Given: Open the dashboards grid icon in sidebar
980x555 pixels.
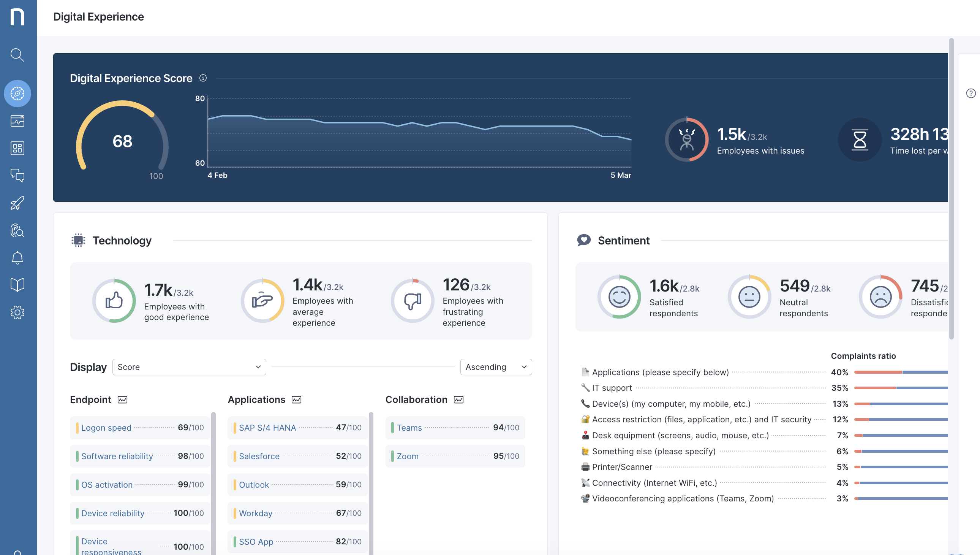Looking at the screenshot, I should pos(17,148).
